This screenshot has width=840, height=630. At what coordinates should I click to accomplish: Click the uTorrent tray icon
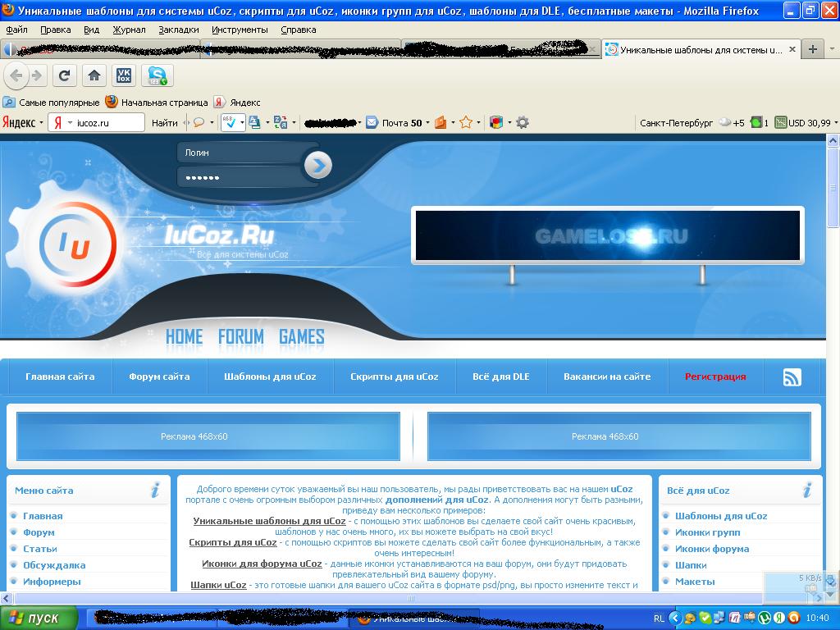point(765,619)
